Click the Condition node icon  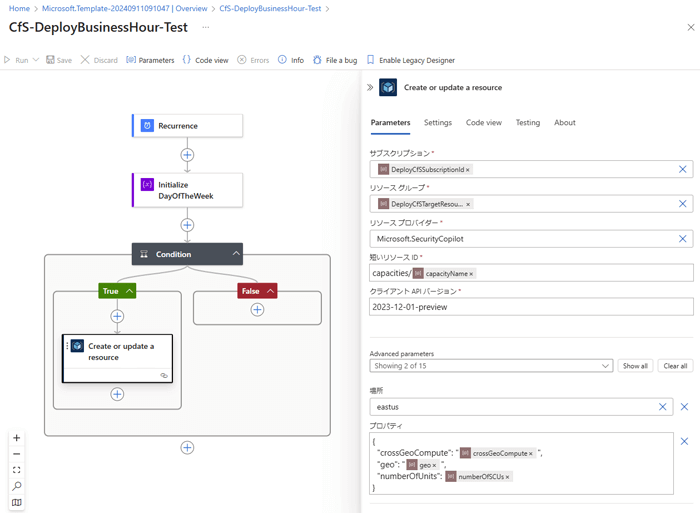click(x=144, y=254)
